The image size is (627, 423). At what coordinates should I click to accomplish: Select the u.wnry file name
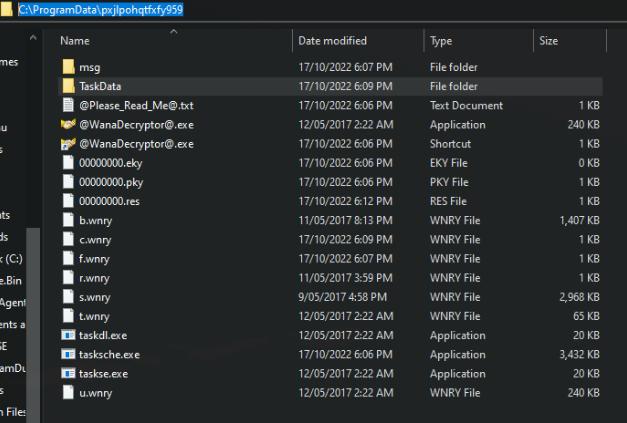[95, 393]
